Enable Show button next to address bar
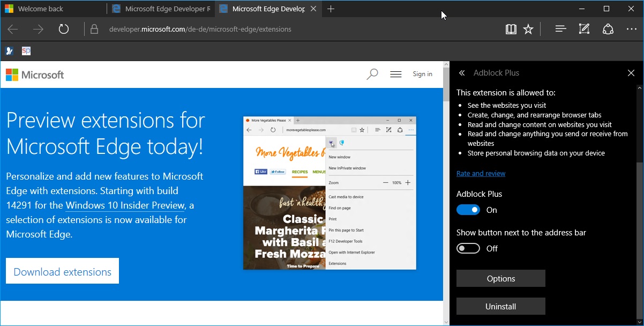Screen dimensions: 644x326 (x=468, y=248)
